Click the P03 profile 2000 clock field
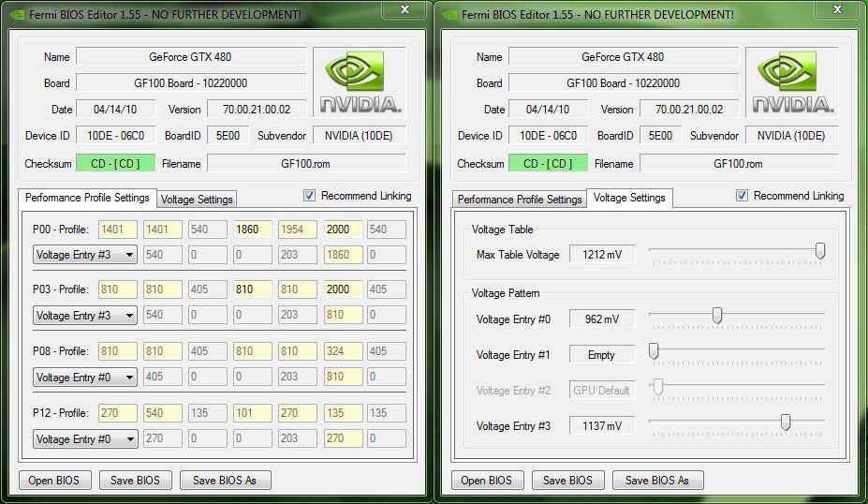 click(343, 289)
